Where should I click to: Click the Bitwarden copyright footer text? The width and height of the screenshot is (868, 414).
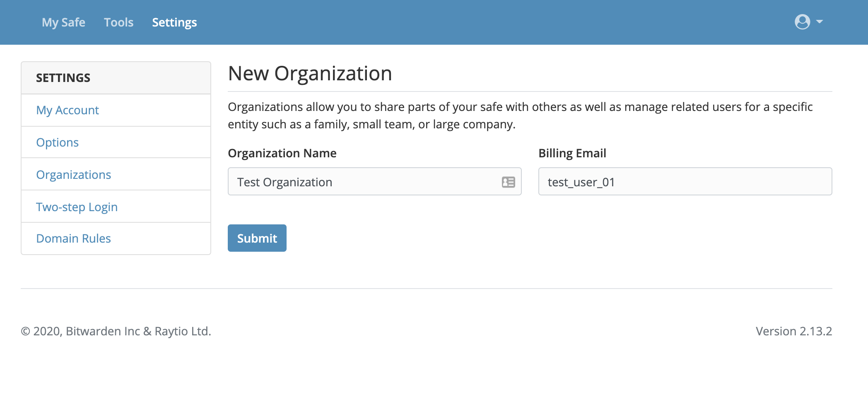[x=116, y=331]
